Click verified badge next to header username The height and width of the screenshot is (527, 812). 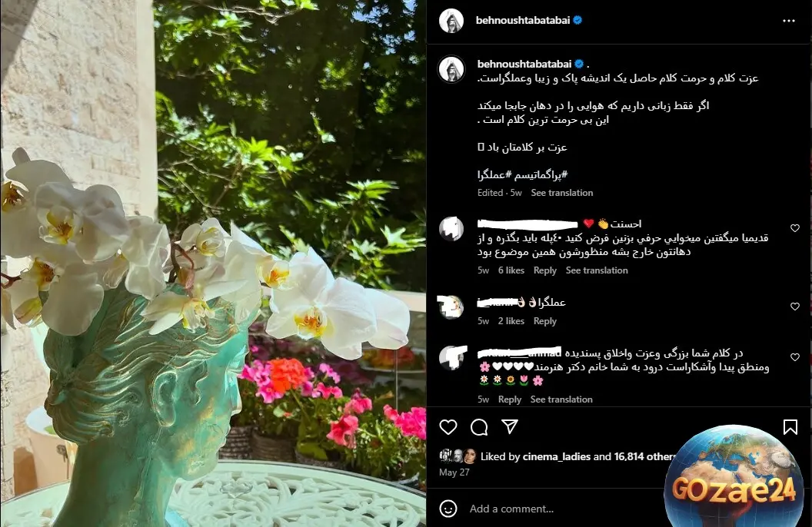tap(578, 20)
